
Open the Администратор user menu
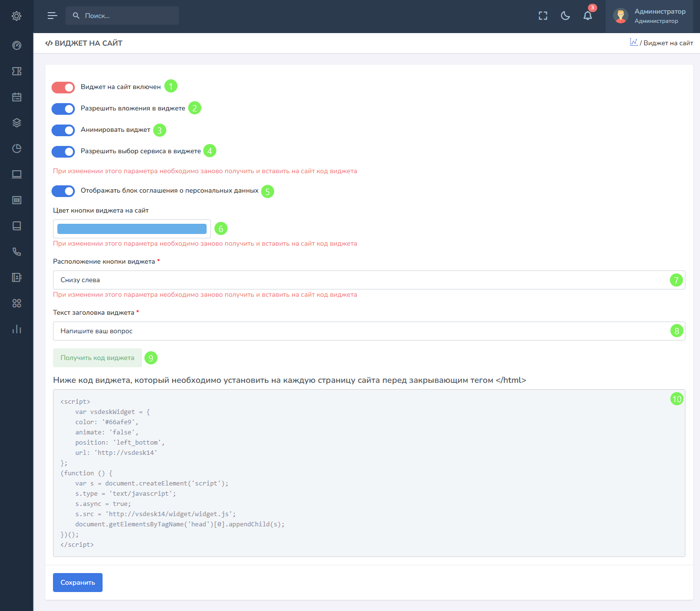651,16
